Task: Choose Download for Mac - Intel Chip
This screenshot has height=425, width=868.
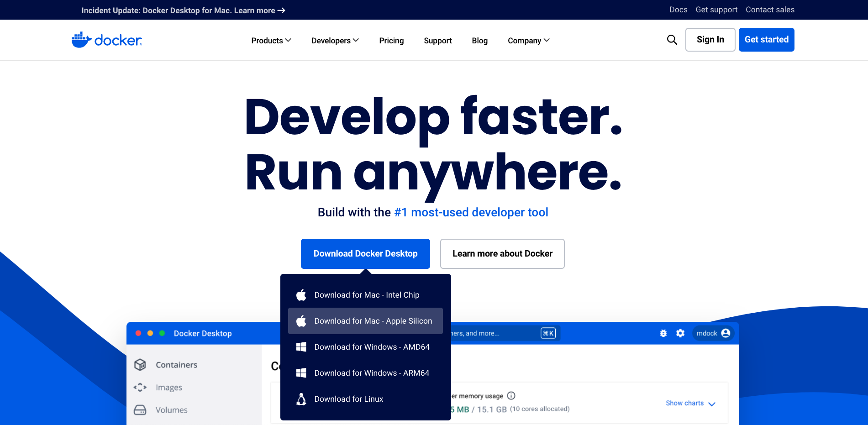Action: 365,295
